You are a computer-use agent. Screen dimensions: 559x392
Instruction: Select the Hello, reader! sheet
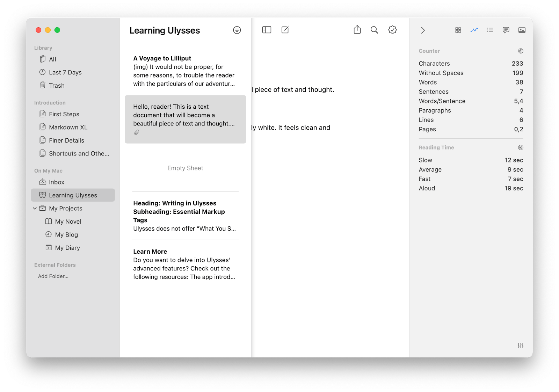185,119
